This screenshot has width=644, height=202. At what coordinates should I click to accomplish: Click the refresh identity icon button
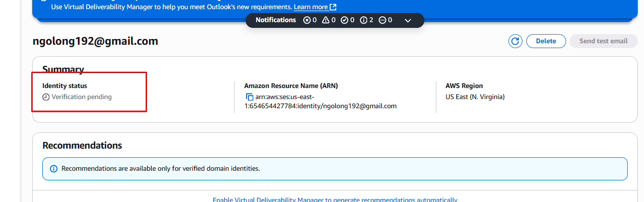(x=515, y=41)
